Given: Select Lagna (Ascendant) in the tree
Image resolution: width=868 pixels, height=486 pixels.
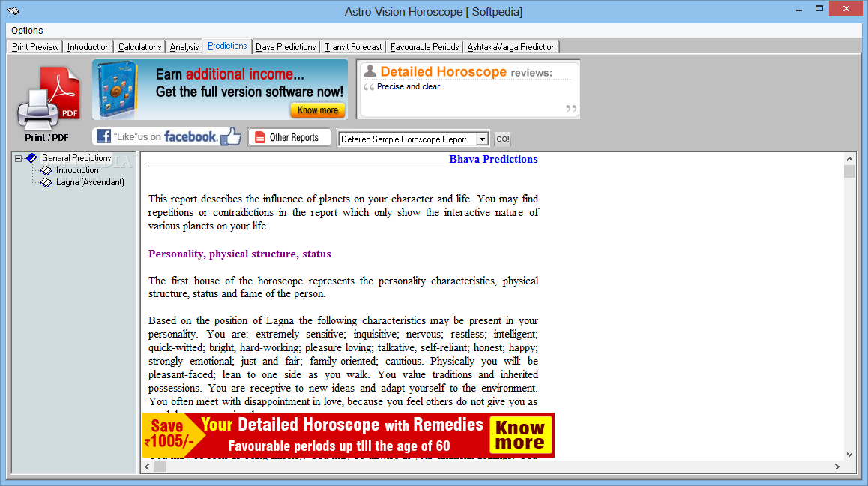Looking at the screenshot, I should 90,182.
